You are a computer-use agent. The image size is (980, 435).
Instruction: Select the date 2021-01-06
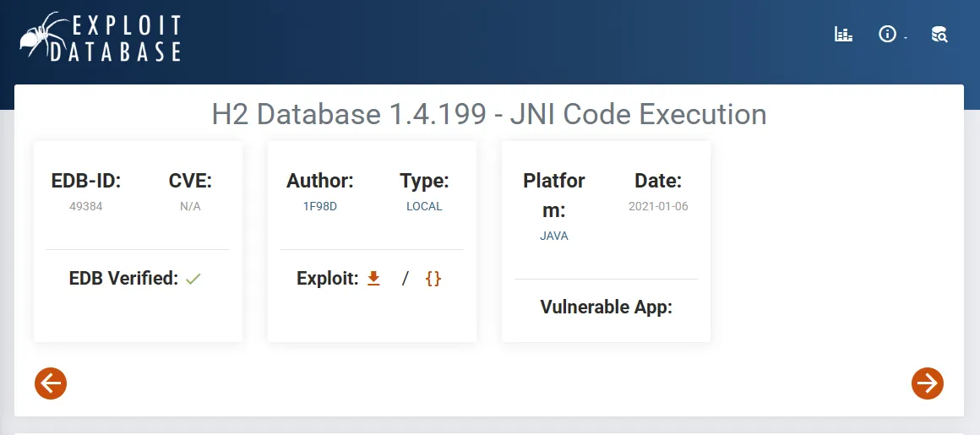658,206
